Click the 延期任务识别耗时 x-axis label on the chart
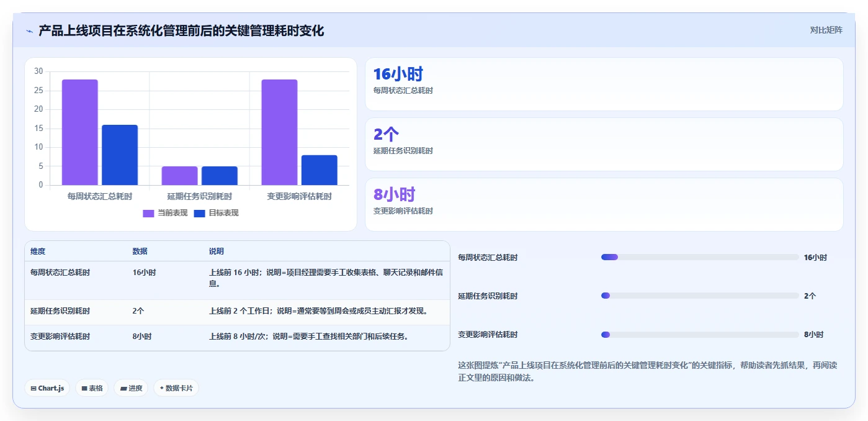Screen dimensions: 868x421 pyautogui.click(x=200, y=196)
